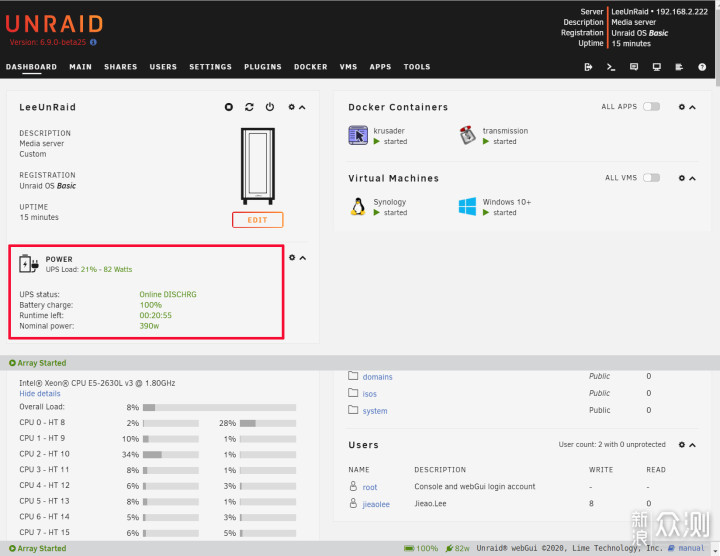Open the DASHBOARD tab
The height and width of the screenshot is (556, 720).
tap(31, 67)
